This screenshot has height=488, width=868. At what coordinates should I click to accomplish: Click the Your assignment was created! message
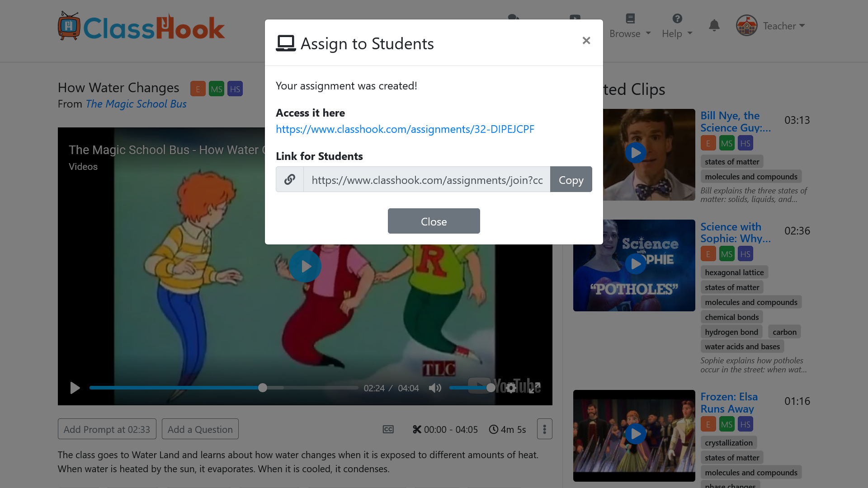346,86
